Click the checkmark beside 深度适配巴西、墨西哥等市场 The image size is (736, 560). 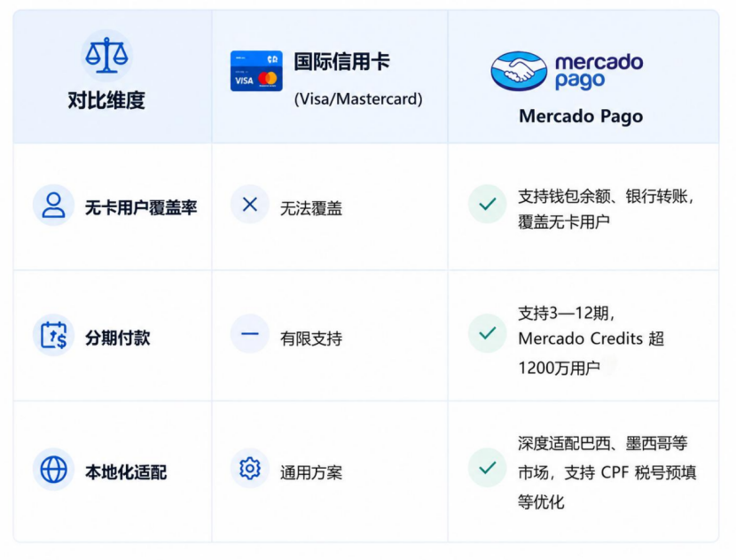point(487,468)
